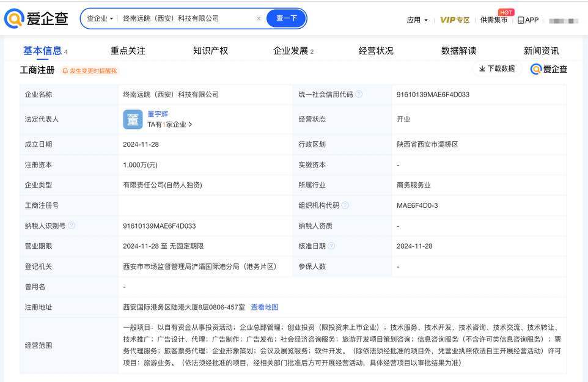Click company name 终南远眺（西安）科技有限公司 in table
The image size is (588, 382).
(171, 95)
